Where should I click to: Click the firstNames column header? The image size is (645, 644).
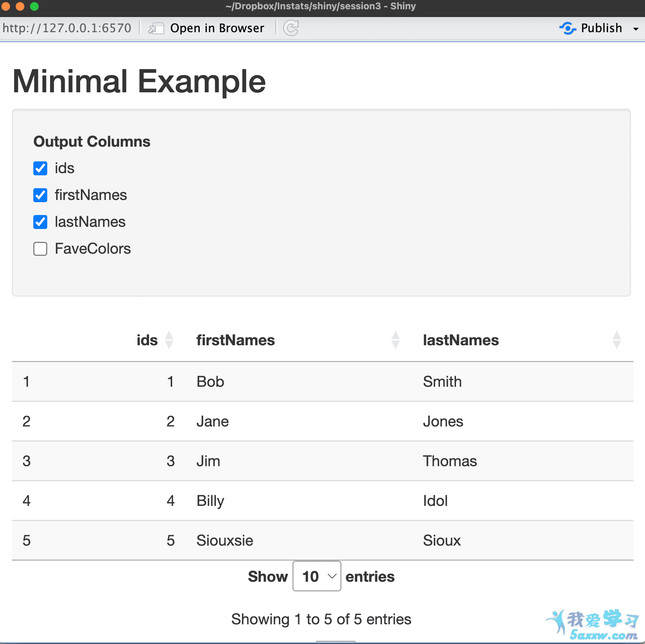click(x=236, y=340)
